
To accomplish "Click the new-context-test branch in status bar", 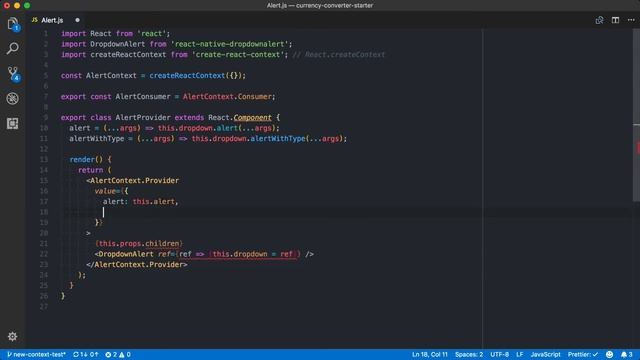I will pyautogui.click(x=36, y=354).
